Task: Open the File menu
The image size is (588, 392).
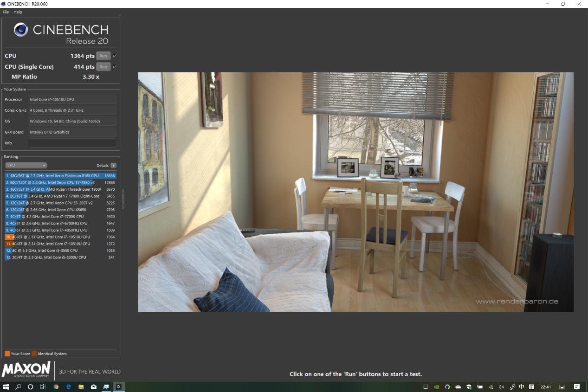Action: click(x=6, y=12)
